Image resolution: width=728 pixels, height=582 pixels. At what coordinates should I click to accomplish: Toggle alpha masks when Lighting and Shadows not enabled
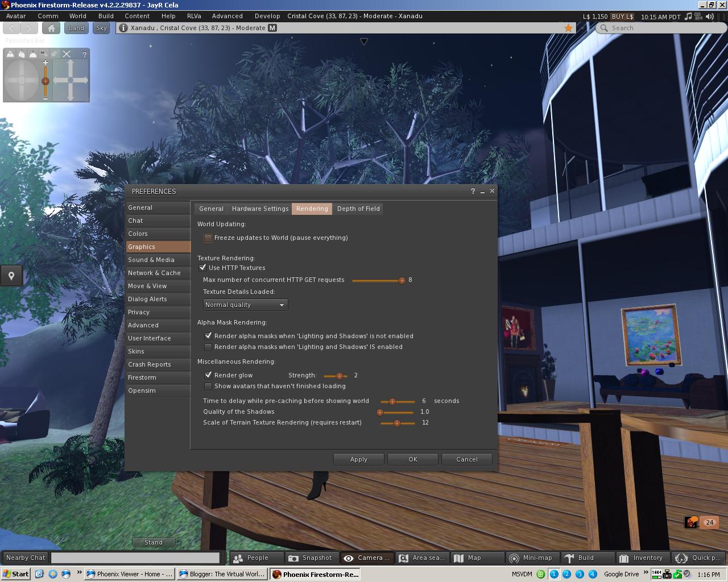(208, 336)
